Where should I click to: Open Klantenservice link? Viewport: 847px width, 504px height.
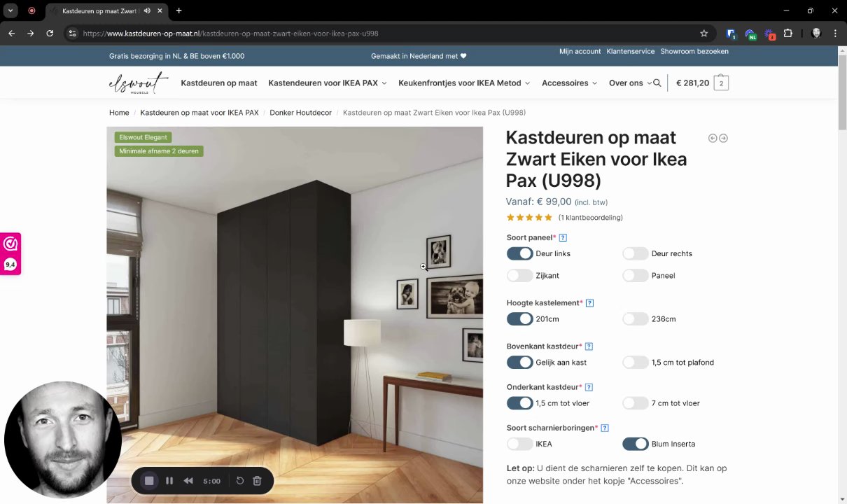[x=631, y=51]
